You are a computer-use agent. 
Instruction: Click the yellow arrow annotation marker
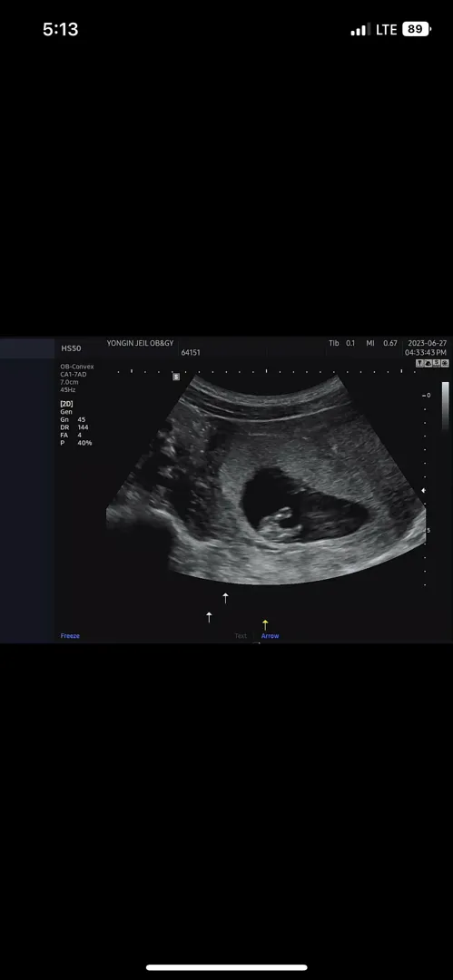[265, 625]
